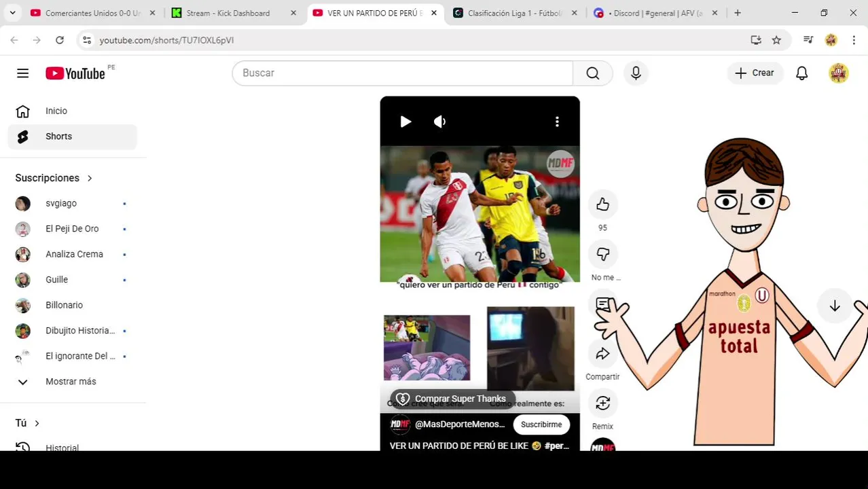
Task: Share this Short
Action: (x=602, y=353)
